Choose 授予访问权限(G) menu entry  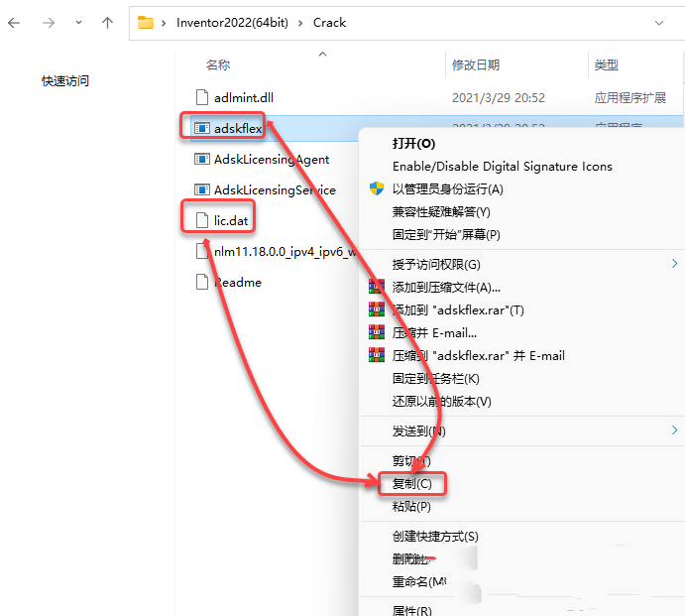pos(436,264)
